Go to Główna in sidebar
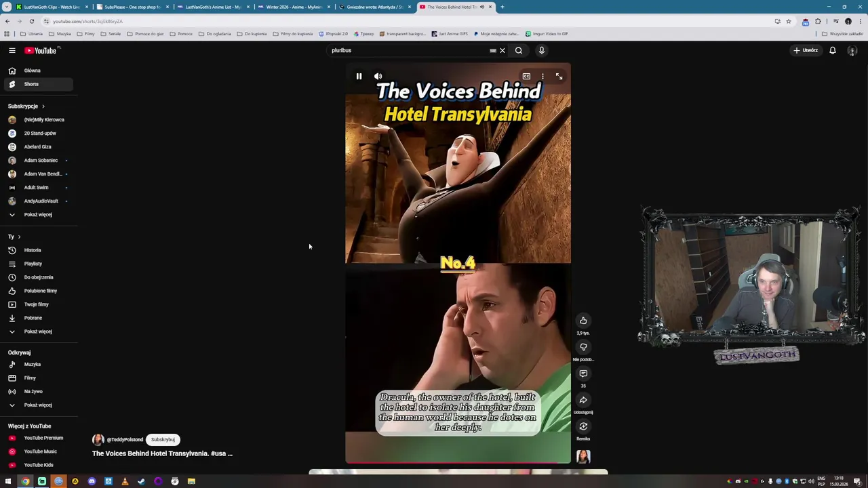The image size is (868, 488). (x=37, y=70)
